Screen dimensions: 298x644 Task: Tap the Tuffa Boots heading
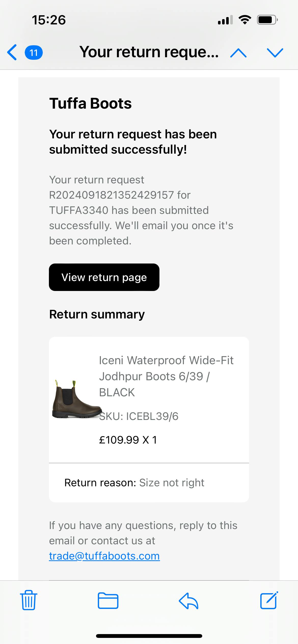click(x=90, y=104)
